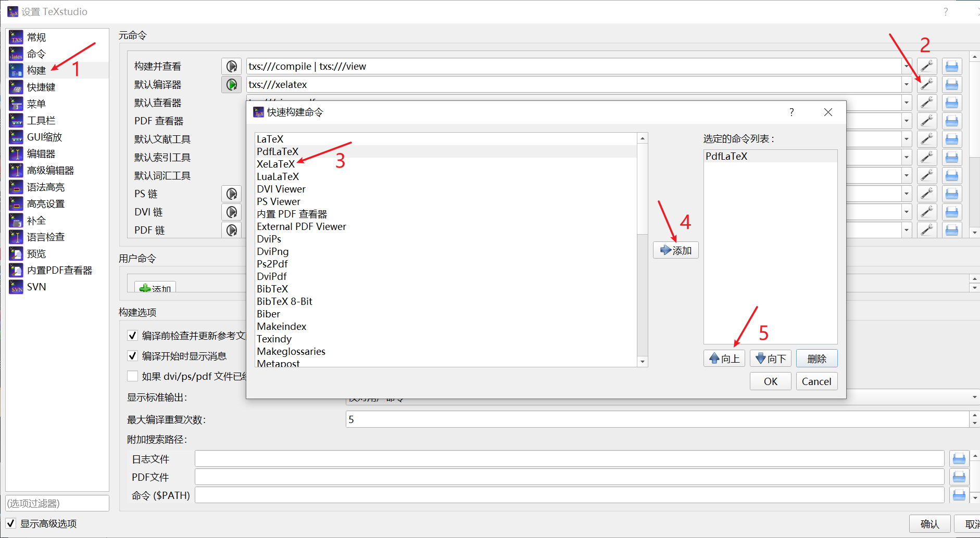Expand the 默认编译器 txs:///xelatex dropdown

pos(907,84)
